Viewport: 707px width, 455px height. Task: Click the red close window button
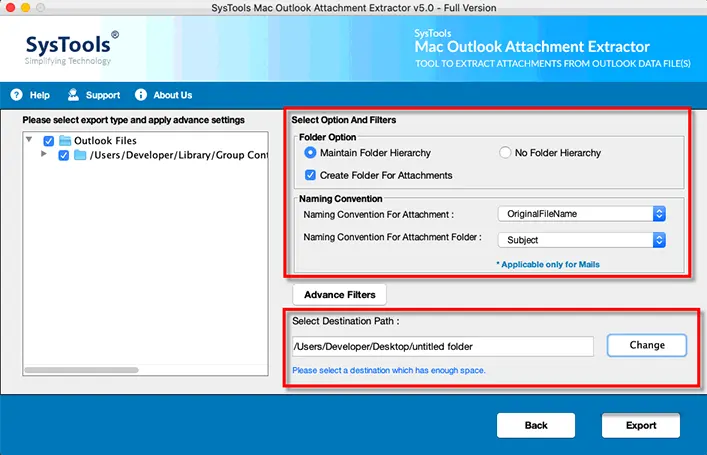click(10, 7)
